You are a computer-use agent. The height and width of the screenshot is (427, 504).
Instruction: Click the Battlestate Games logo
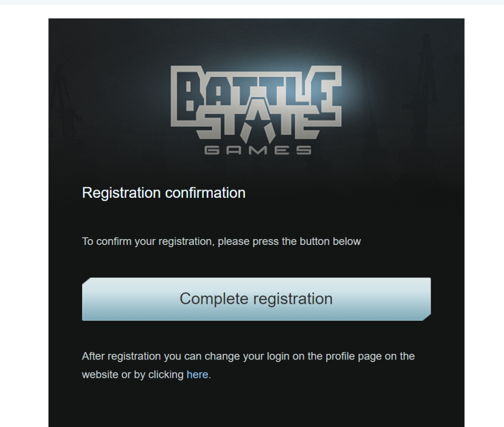pyautogui.click(x=256, y=110)
